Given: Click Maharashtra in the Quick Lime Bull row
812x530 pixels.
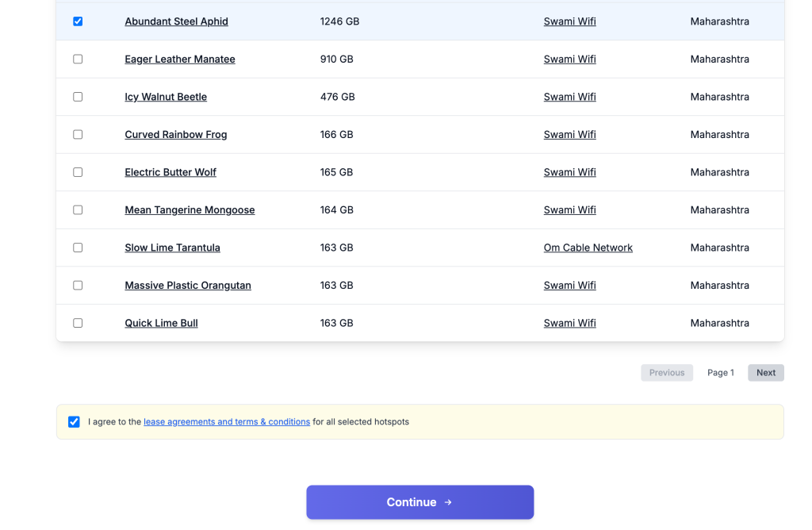Looking at the screenshot, I should tap(719, 323).
